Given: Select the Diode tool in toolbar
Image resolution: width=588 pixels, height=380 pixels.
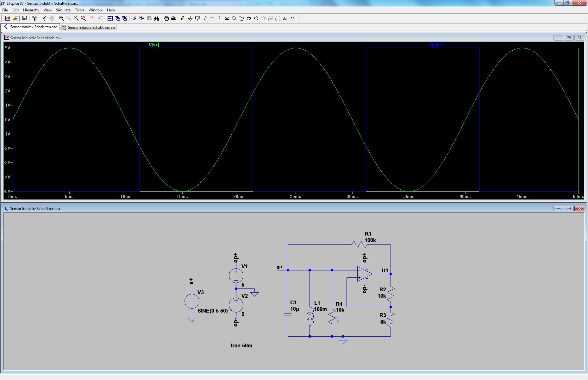Looking at the screenshot, I should 227,18.
